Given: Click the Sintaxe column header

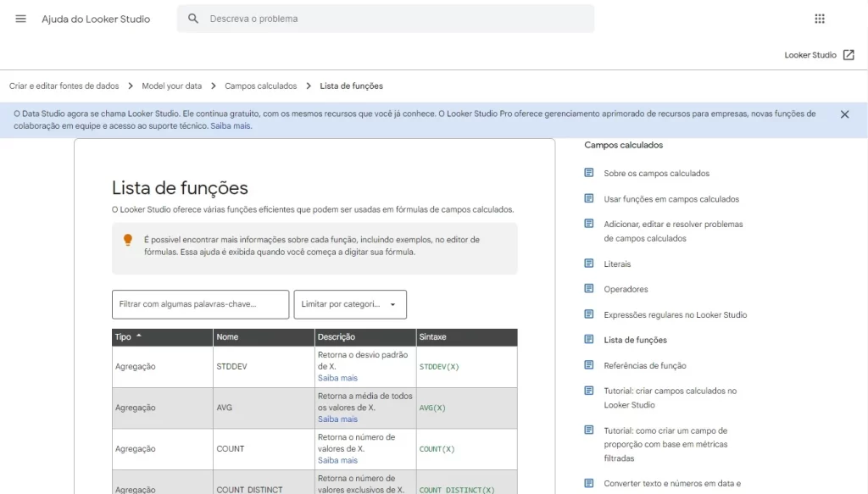Looking at the screenshot, I should [467, 337].
